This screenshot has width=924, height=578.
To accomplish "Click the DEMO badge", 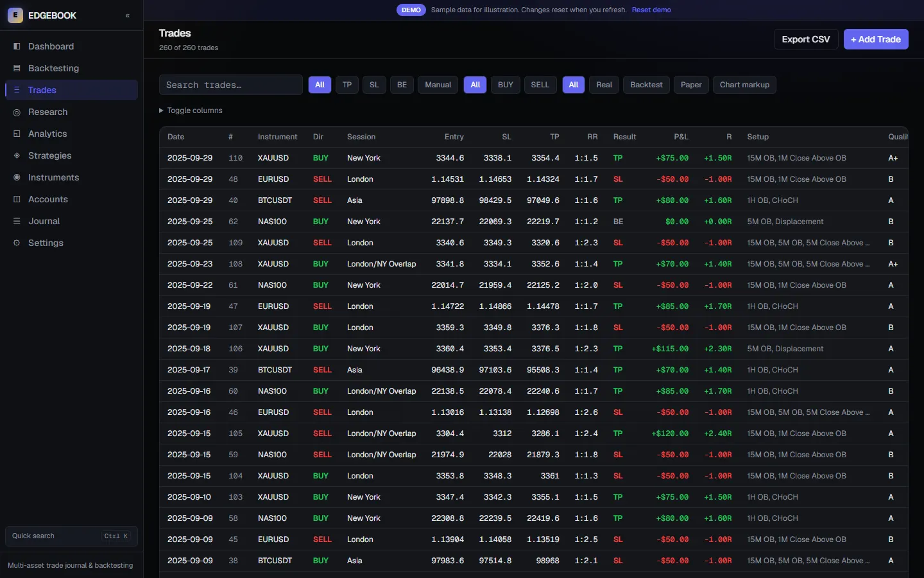I will coord(411,10).
